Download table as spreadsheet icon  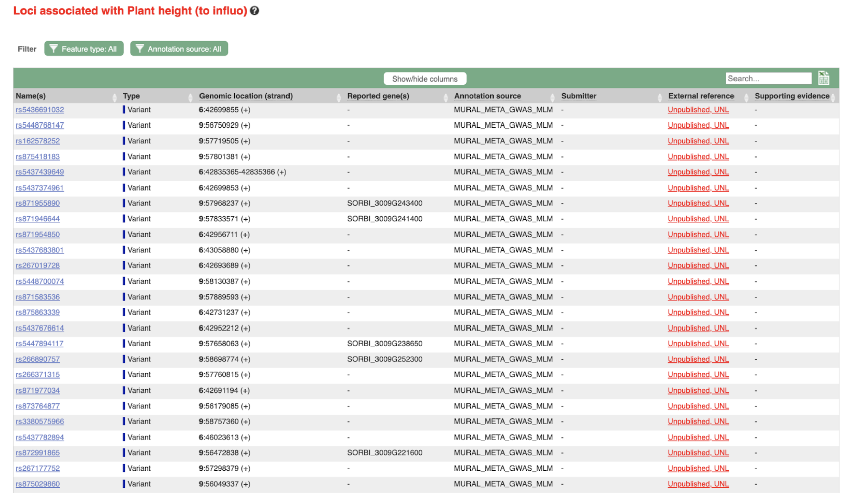click(x=823, y=78)
